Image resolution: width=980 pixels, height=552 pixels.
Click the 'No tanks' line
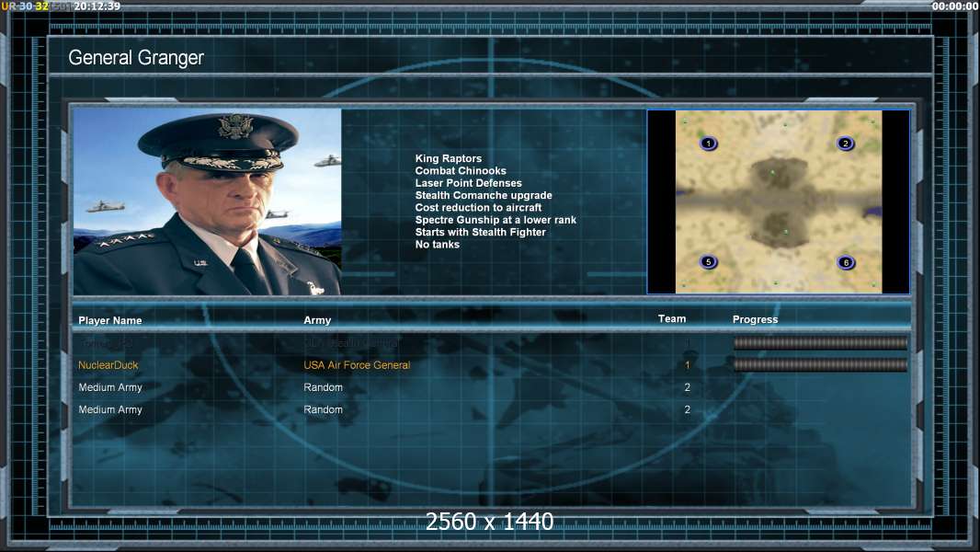[x=437, y=245]
